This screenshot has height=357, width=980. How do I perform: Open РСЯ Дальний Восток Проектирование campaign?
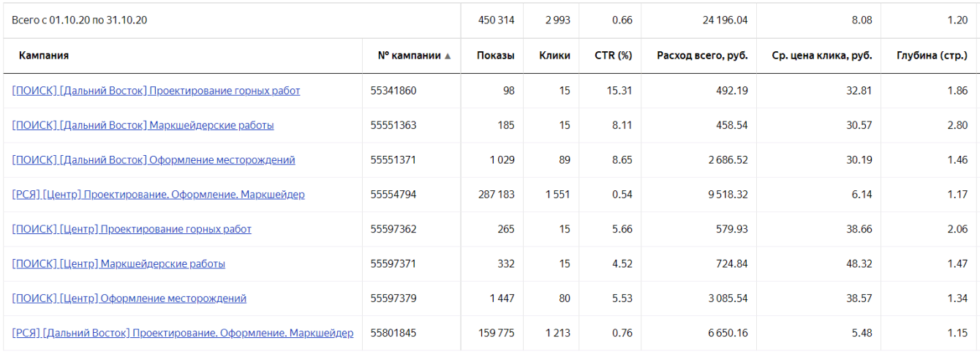click(x=183, y=333)
